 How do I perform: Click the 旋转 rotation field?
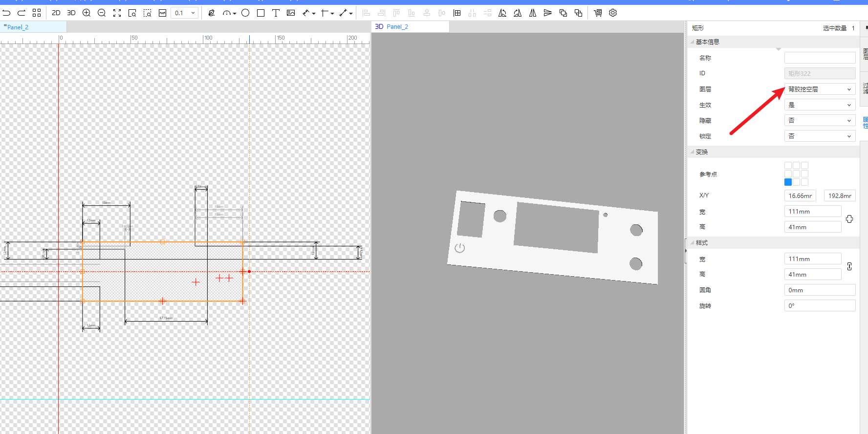tap(820, 305)
